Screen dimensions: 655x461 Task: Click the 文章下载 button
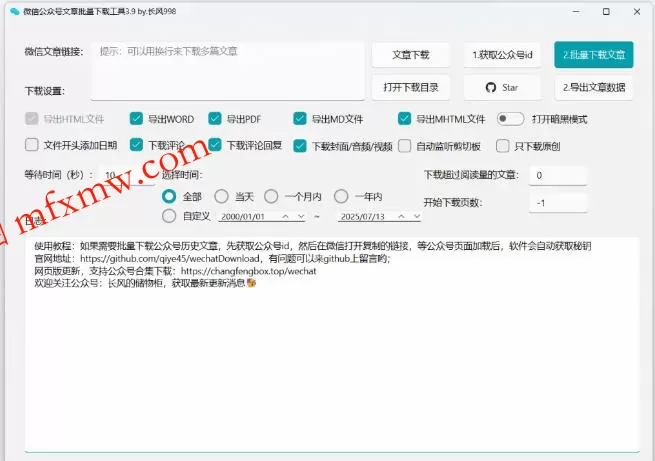pyautogui.click(x=411, y=55)
